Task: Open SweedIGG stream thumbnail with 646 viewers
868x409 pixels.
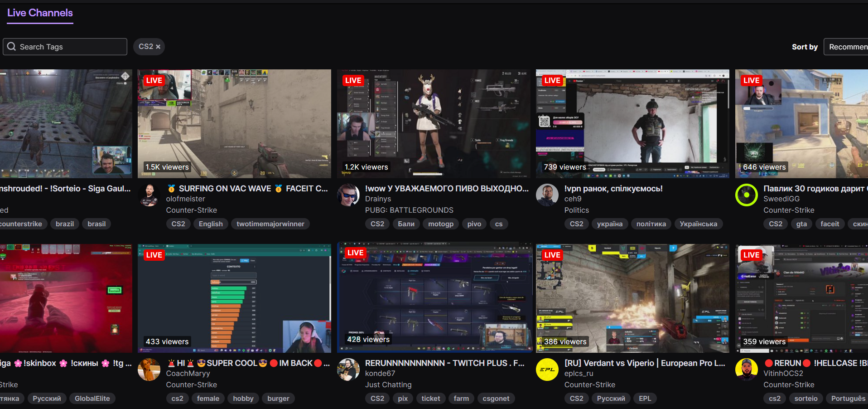Action: click(x=801, y=124)
